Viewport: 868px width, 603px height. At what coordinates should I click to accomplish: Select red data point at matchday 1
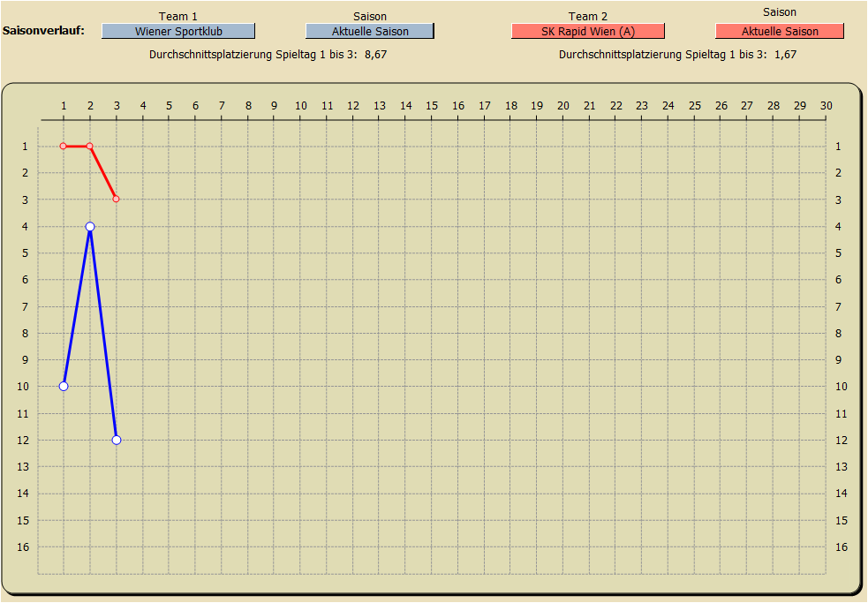pyautogui.click(x=63, y=147)
